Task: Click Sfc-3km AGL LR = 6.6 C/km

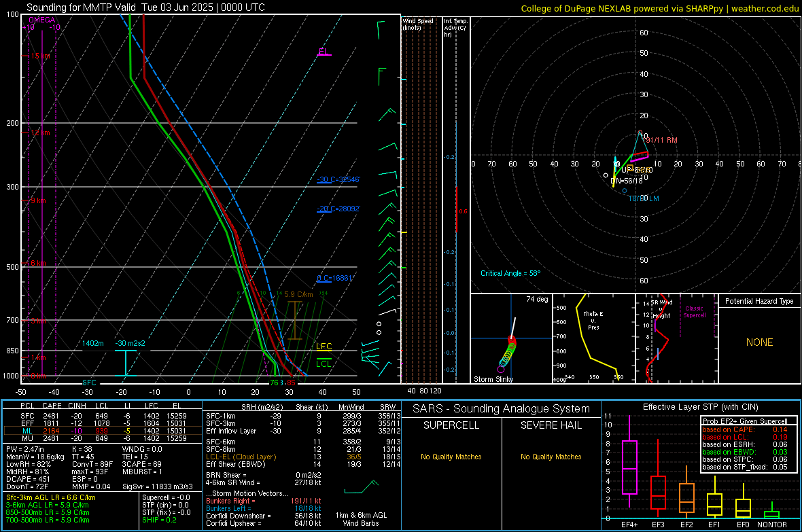Action: (51, 497)
